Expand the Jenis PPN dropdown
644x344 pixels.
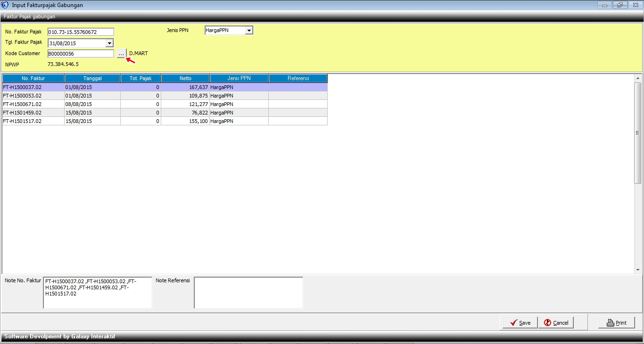tap(249, 31)
